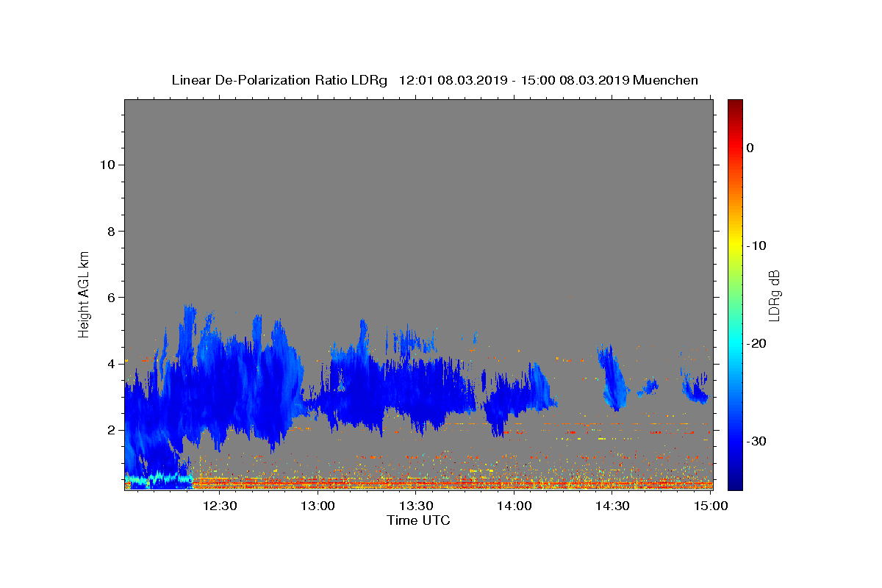The width and height of the screenshot is (882, 588).
Task: Click the '12:30' time tick label
Action: 219,506
